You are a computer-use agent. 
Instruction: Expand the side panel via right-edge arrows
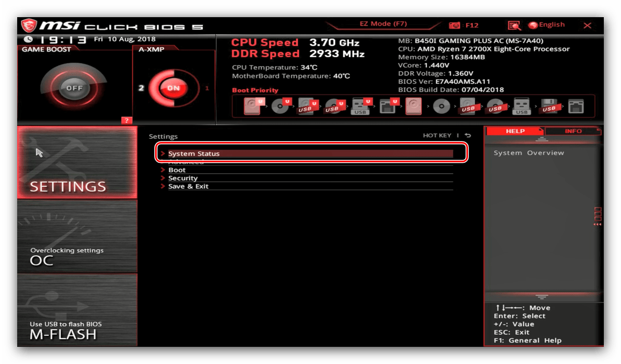pyautogui.click(x=598, y=216)
